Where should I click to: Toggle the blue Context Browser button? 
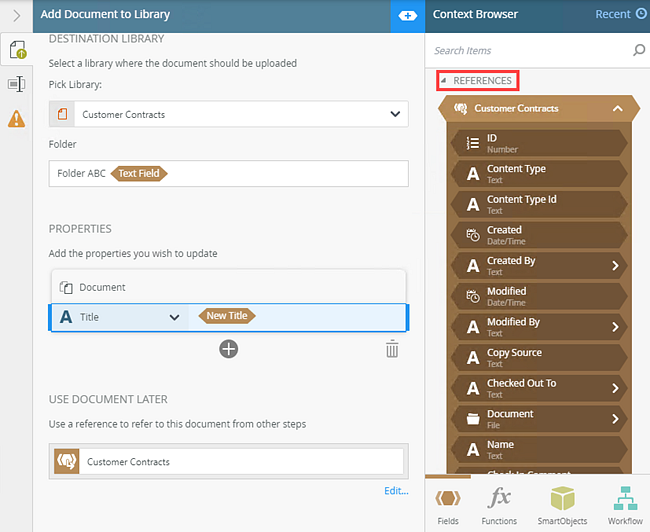click(x=407, y=15)
